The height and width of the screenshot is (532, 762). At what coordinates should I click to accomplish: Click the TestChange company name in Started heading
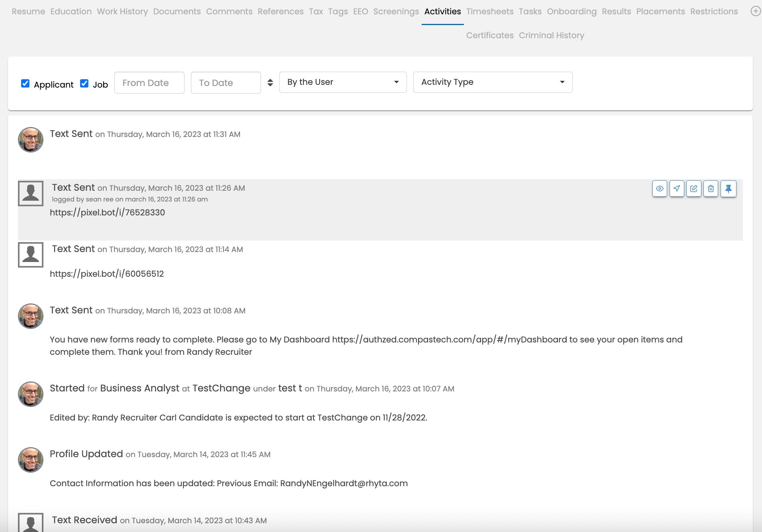click(x=222, y=388)
